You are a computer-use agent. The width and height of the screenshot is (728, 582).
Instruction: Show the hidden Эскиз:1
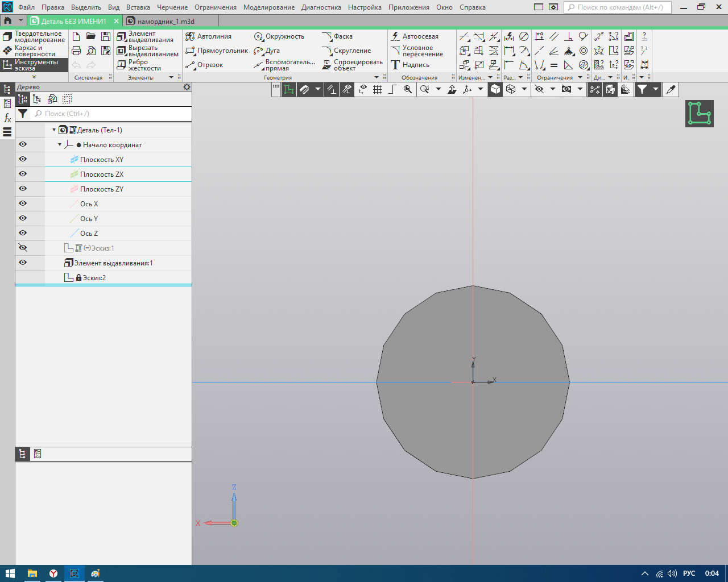click(x=23, y=248)
